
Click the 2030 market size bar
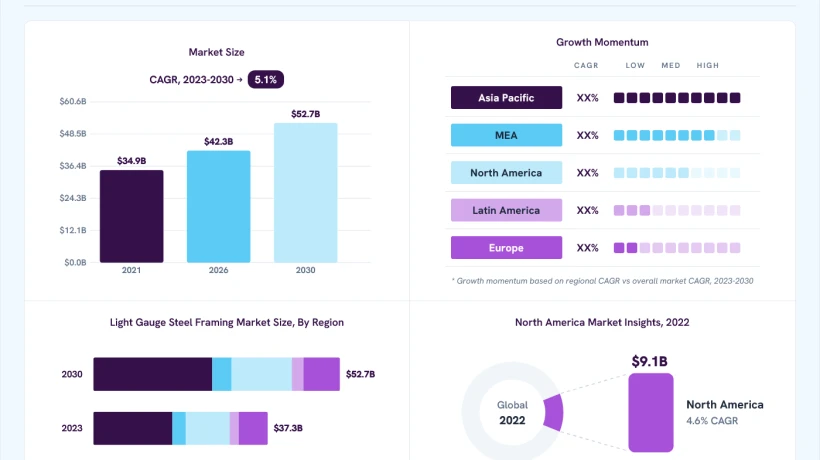[x=305, y=193]
